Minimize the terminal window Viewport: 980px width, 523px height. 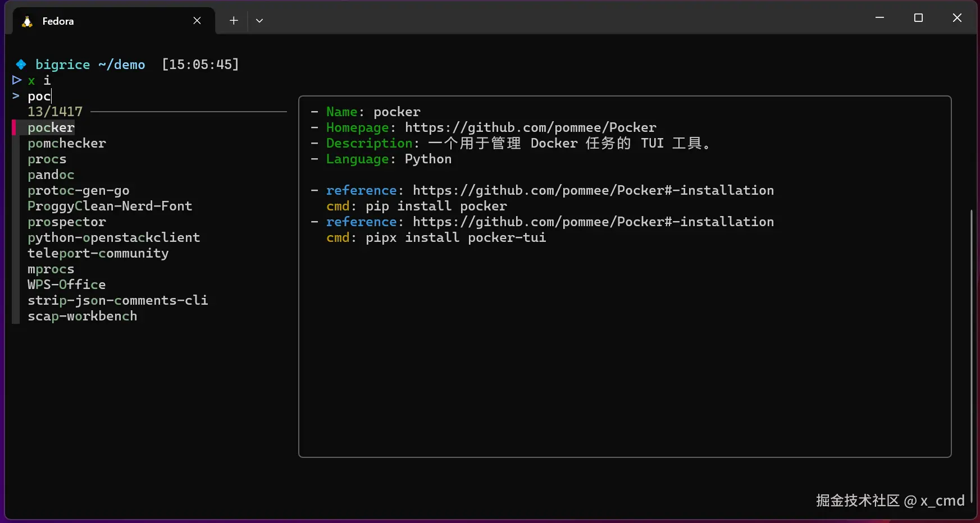880,18
